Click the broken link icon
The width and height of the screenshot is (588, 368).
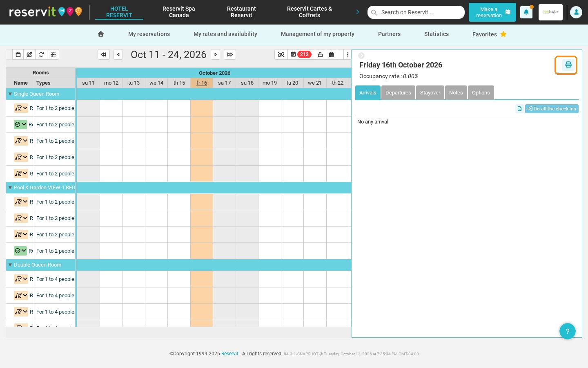281,54
